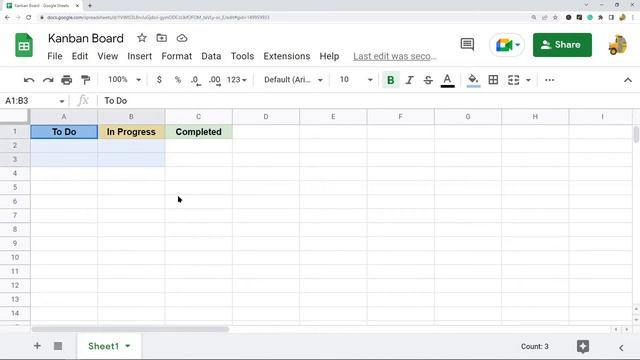This screenshot has width=640, height=360.
Task: Go to Sheets home via logo
Action: point(24,45)
